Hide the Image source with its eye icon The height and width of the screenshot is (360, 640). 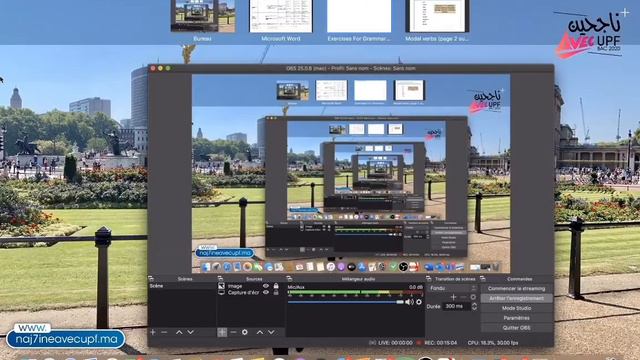pyautogui.click(x=266, y=286)
